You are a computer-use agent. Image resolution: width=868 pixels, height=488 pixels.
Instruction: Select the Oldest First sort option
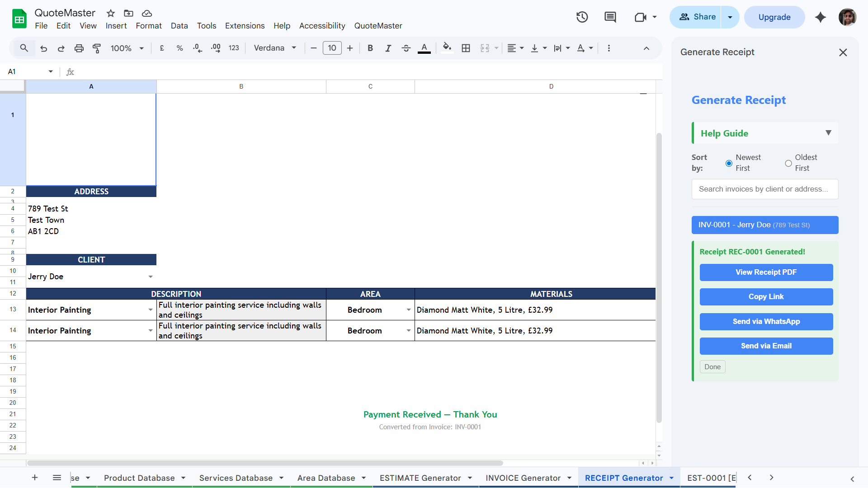tap(788, 163)
